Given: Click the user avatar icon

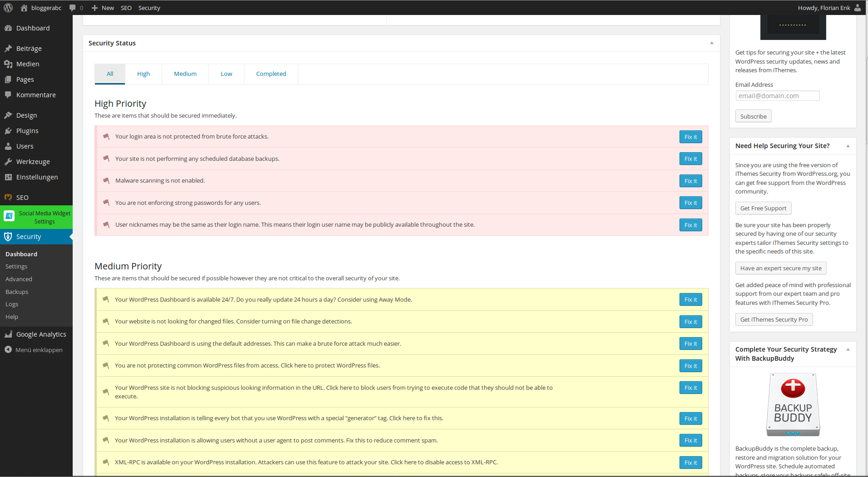Looking at the screenshot, I should point(858,8).
